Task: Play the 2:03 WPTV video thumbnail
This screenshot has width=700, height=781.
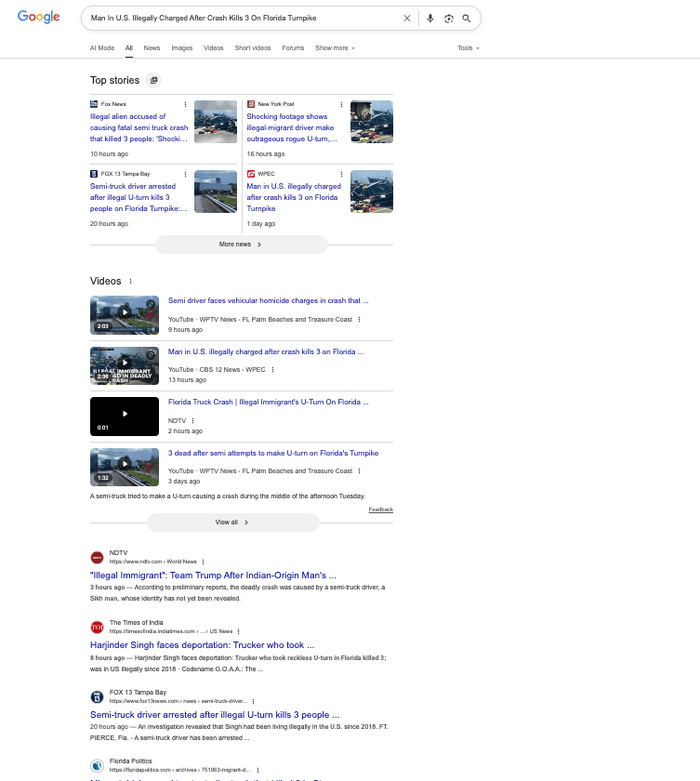Action: [x=125, y=315]
